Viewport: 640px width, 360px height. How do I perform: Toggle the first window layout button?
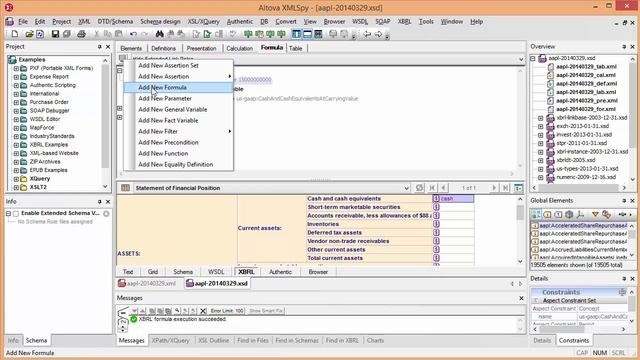click(x=296, y=34)
